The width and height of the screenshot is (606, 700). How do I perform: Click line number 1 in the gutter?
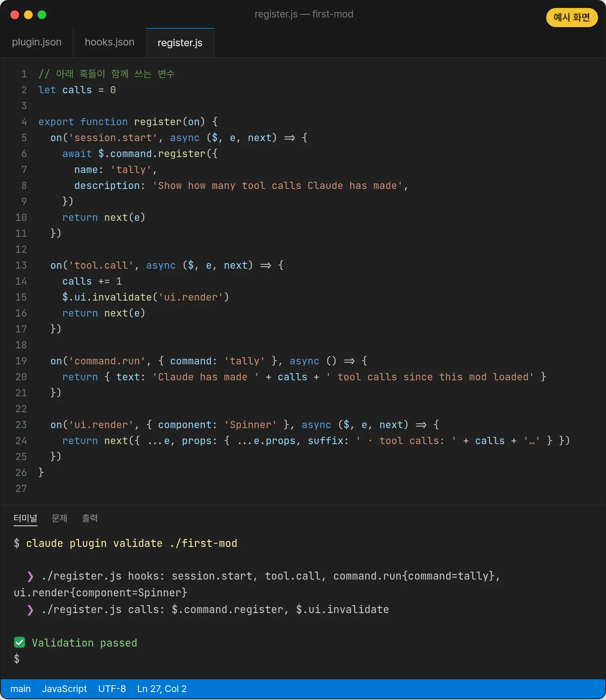pos(24,74)
